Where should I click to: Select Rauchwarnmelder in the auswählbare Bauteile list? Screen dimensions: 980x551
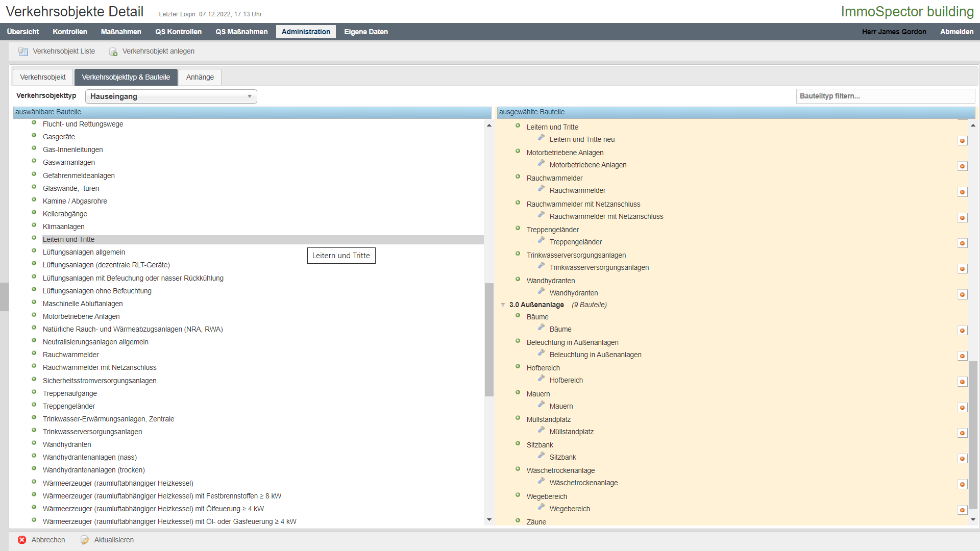tap(71, 355)
